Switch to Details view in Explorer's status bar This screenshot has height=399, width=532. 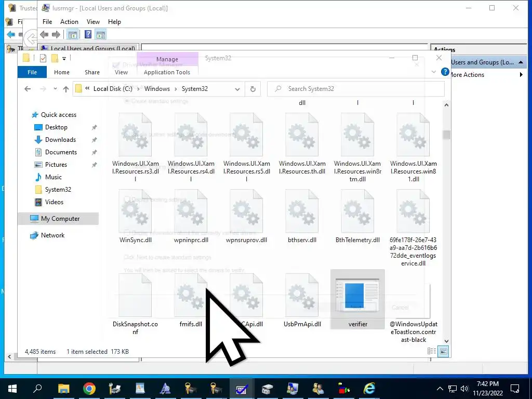[432, 352]
